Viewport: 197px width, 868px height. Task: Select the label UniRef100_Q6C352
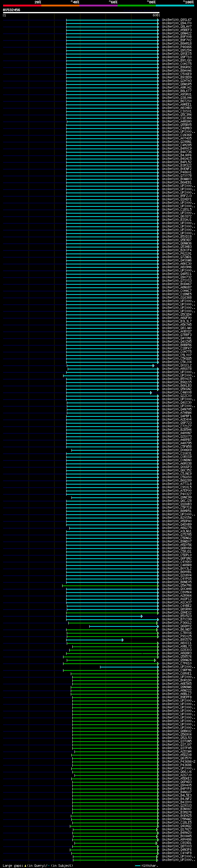(177, 470)
